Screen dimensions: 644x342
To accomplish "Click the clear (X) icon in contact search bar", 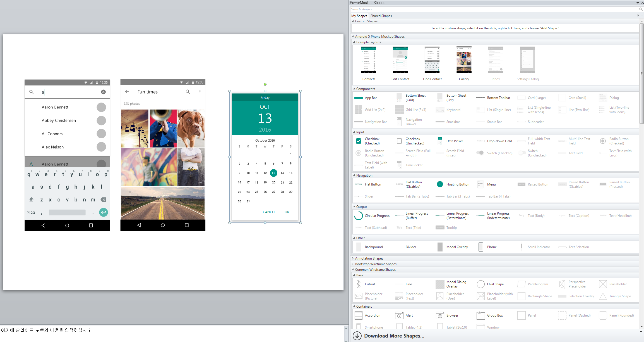I will [103, 92].
